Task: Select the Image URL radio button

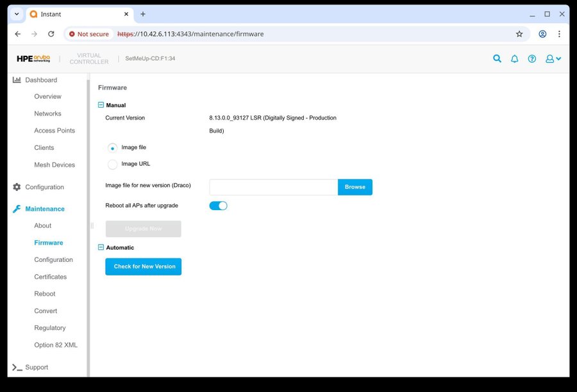Action: coord(113,164)
